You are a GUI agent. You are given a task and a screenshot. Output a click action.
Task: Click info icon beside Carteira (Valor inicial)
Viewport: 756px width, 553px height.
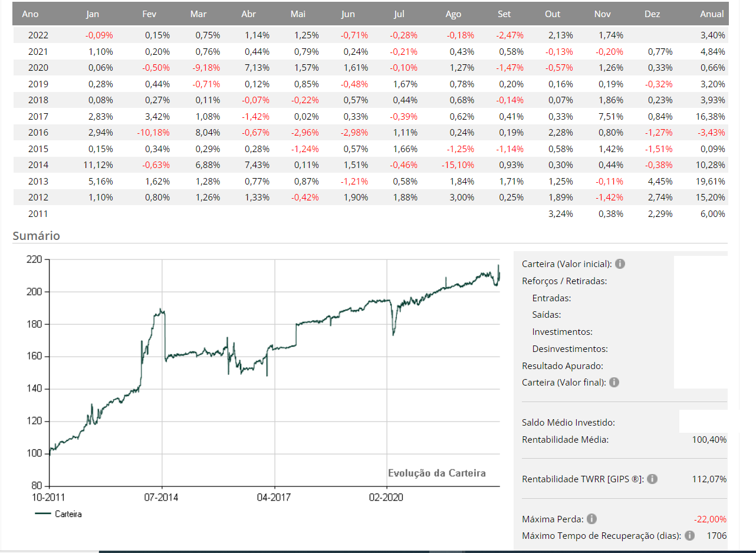click(x=620, y=264)
